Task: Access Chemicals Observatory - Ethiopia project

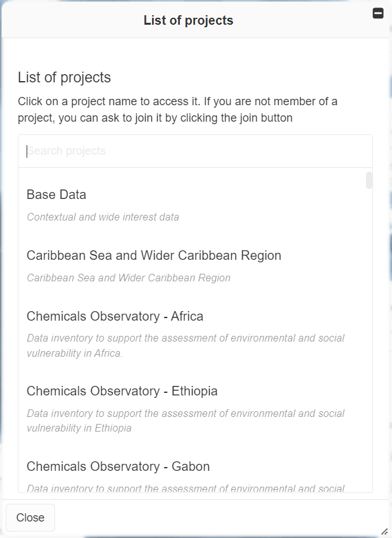Action: click(x=122, y=391)
